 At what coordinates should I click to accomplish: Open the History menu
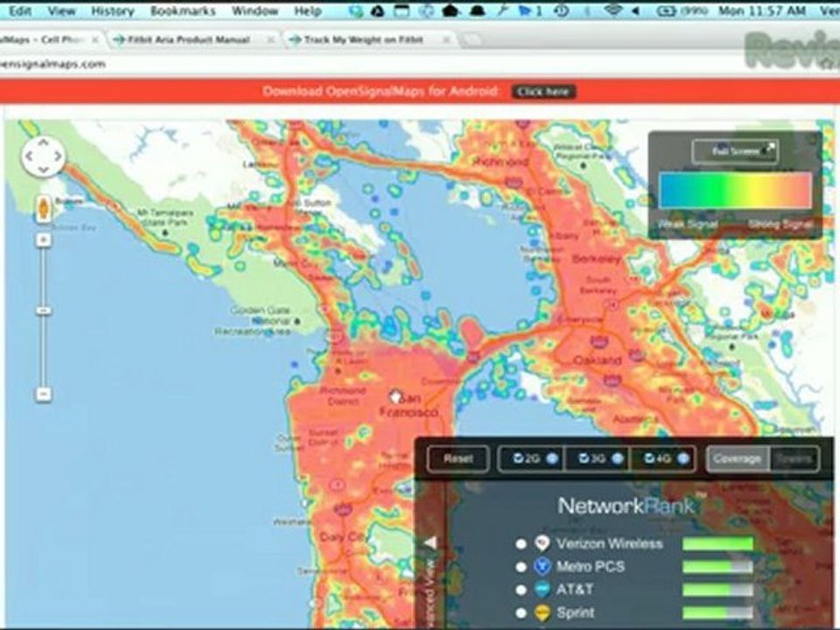click(111, 10)
